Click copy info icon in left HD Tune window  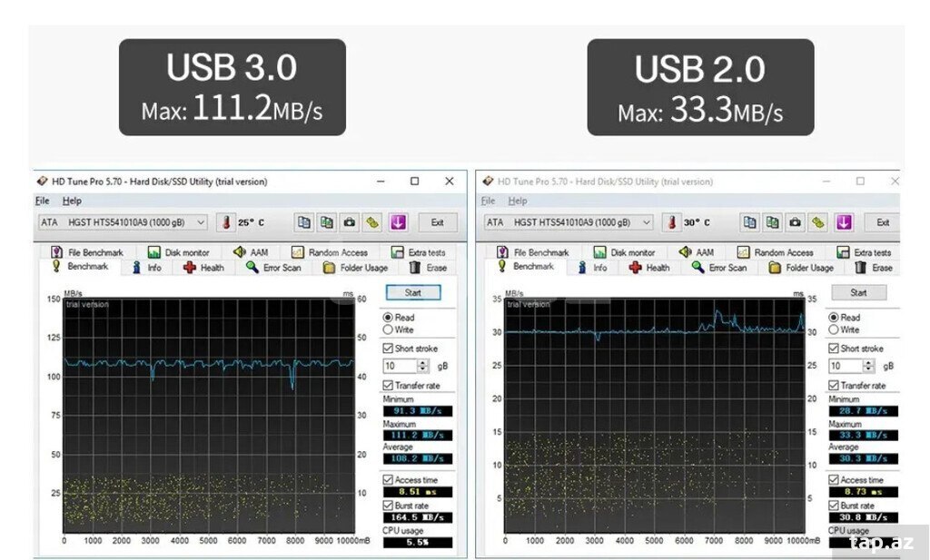click(x=303, y=222)
